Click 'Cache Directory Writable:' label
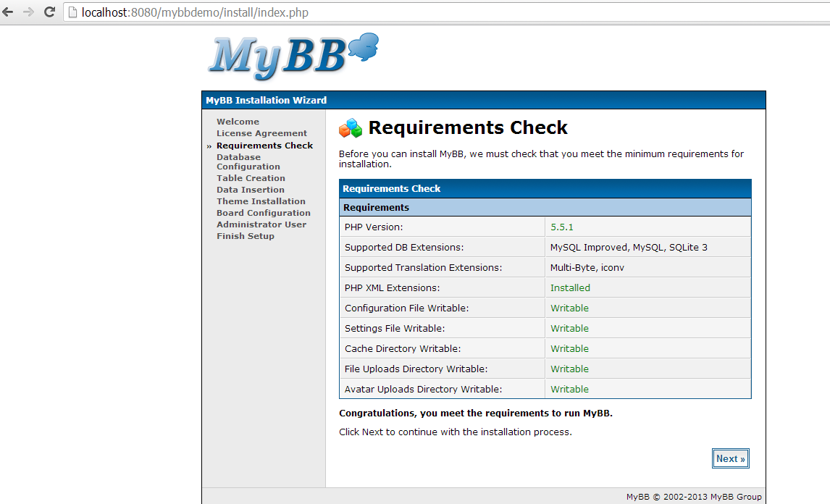 coord(403,349)
